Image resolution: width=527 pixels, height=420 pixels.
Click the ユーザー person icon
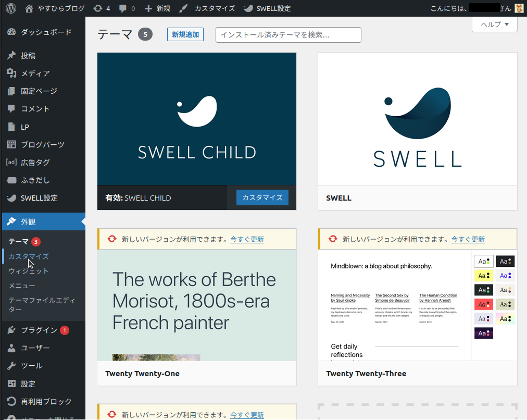click(11, 348)
